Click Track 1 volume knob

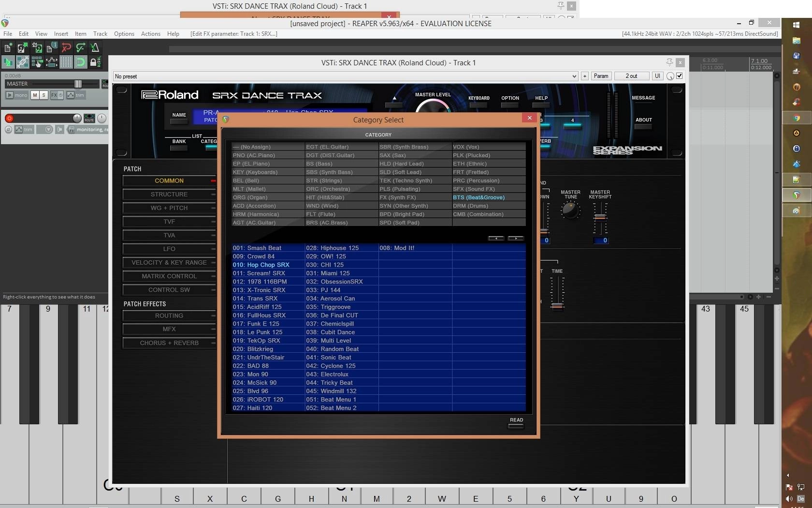pyautogui.click(x=77, y=118)
